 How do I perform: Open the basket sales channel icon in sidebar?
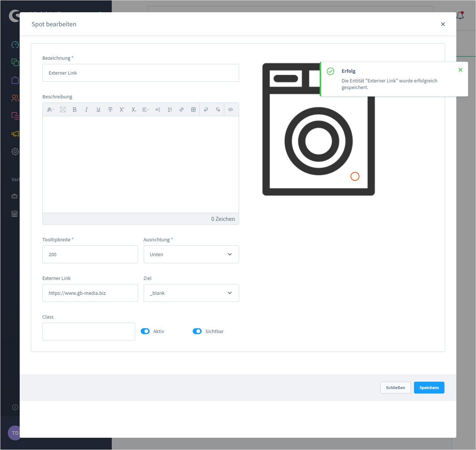tap(14, 196)
